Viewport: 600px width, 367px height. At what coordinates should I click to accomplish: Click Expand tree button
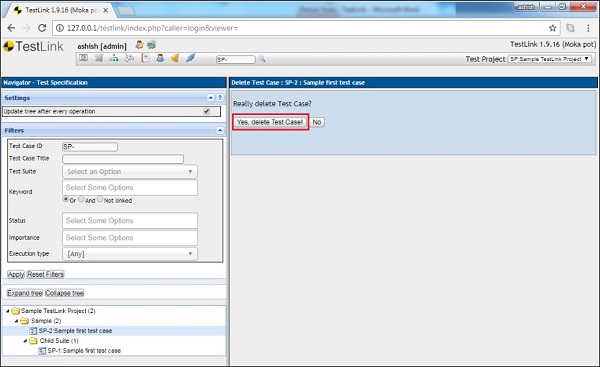(x=24, y=293)
